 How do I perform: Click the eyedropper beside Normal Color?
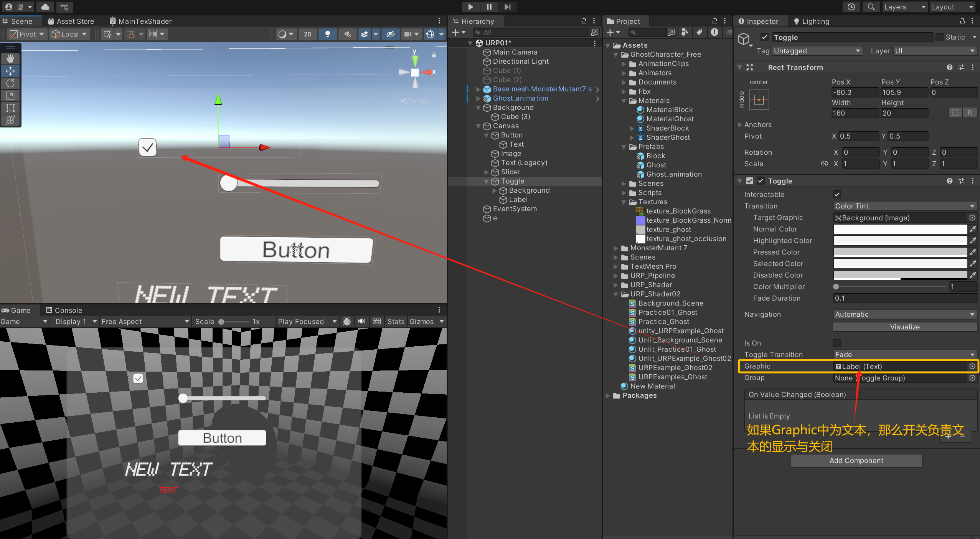click(x=973, y=229)
